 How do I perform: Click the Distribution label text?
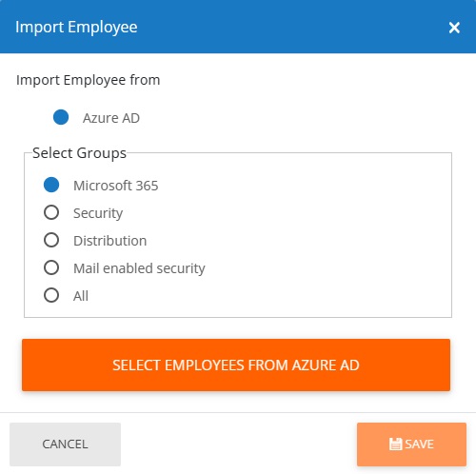(x=109, y=241)
